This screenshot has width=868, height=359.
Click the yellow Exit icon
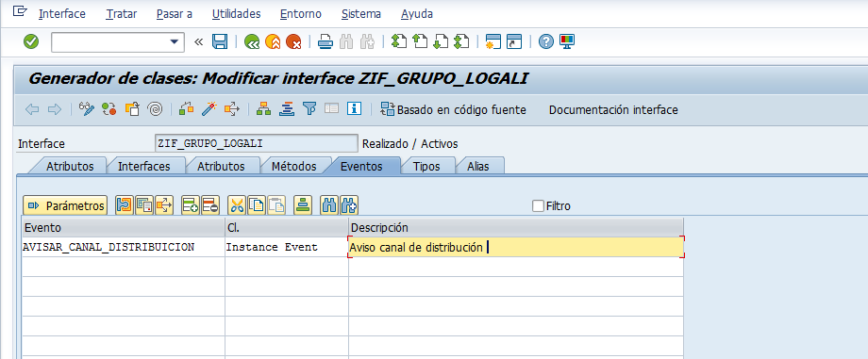point(273,41)
